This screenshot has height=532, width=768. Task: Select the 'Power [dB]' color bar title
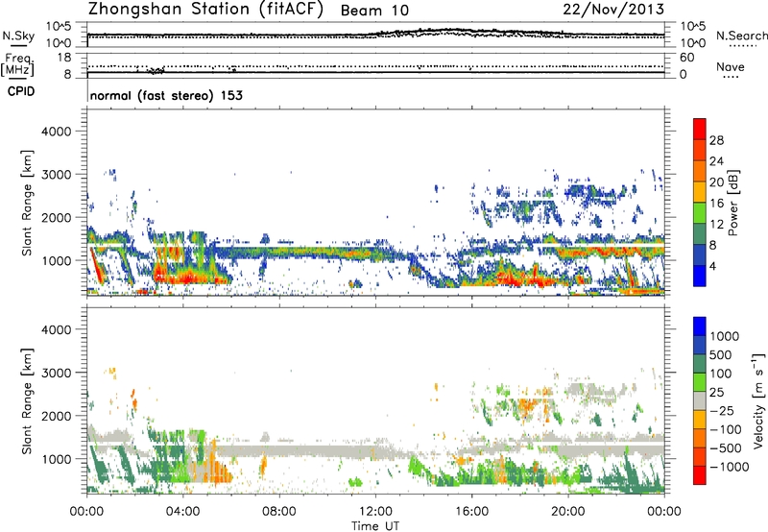click(x=732, y=203)
